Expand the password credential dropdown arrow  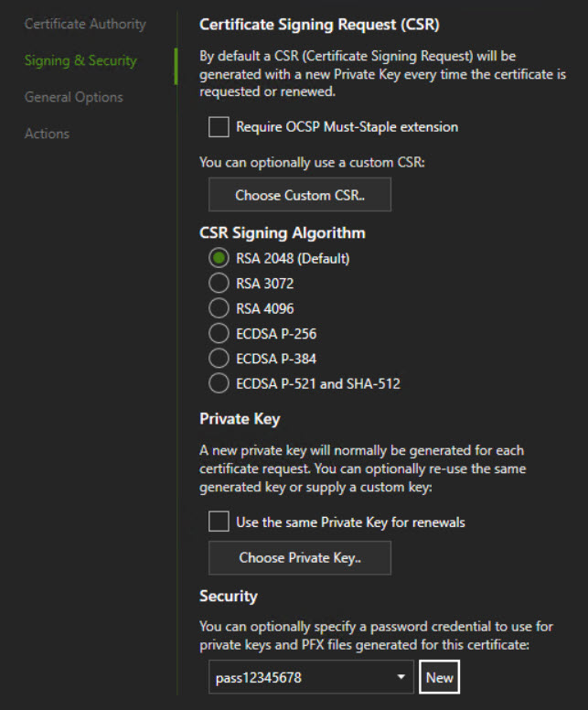click(x=401, y=677)
